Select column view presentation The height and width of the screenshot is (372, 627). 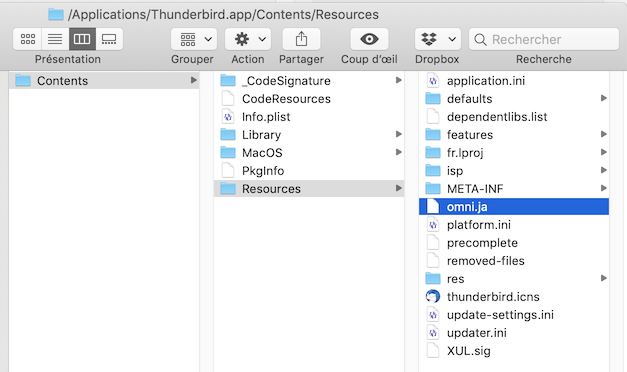click(x=82, y=39)
